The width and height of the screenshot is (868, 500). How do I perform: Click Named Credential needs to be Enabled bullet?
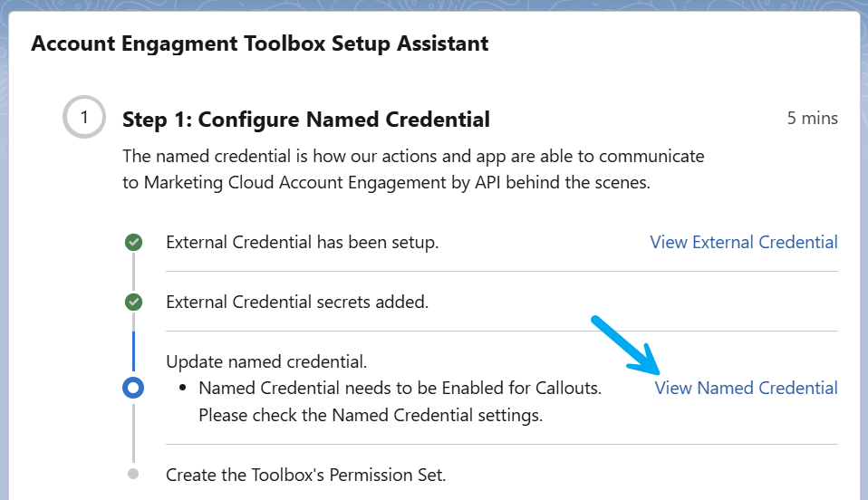click(400, 388)
